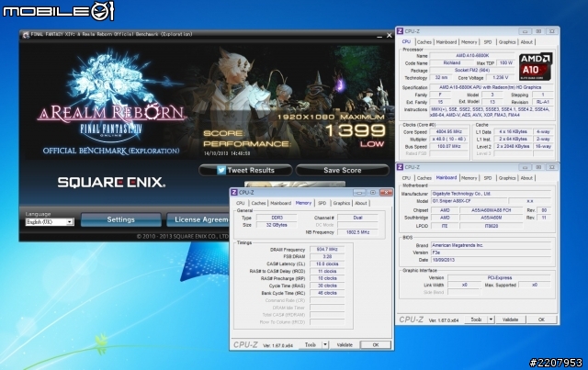Viewport: 588px width, 370px height.
Task: Click the Graphic Interface Version PCI-Express field
Action: [499, 278]
